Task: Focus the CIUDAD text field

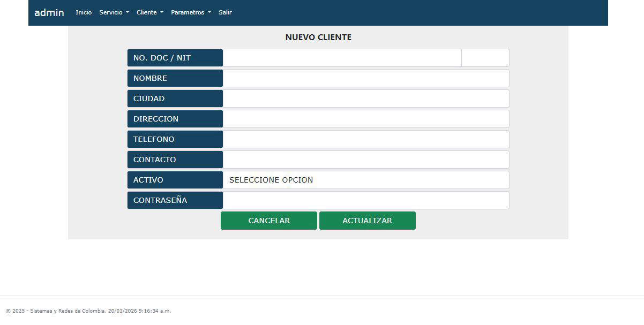Action: (366, 98)
